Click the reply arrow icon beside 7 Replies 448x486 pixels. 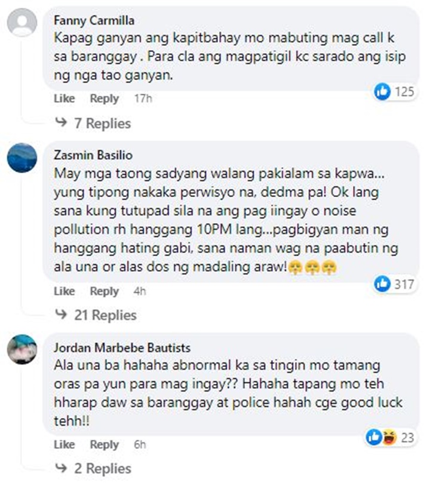click(61, 122)
